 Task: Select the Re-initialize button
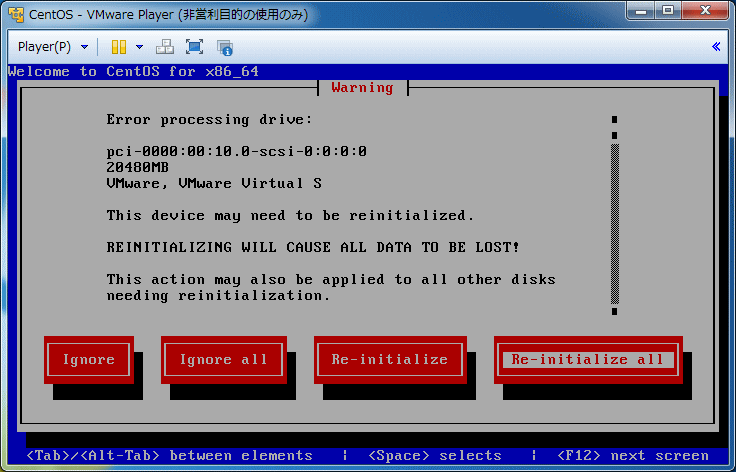pyautogui.click(x=389, y=360)
